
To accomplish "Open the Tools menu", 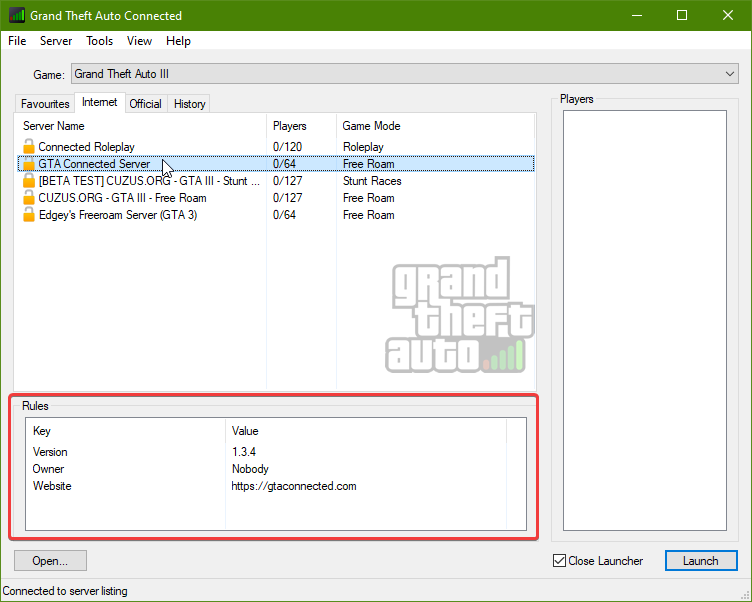I will [x=99, y=41].
